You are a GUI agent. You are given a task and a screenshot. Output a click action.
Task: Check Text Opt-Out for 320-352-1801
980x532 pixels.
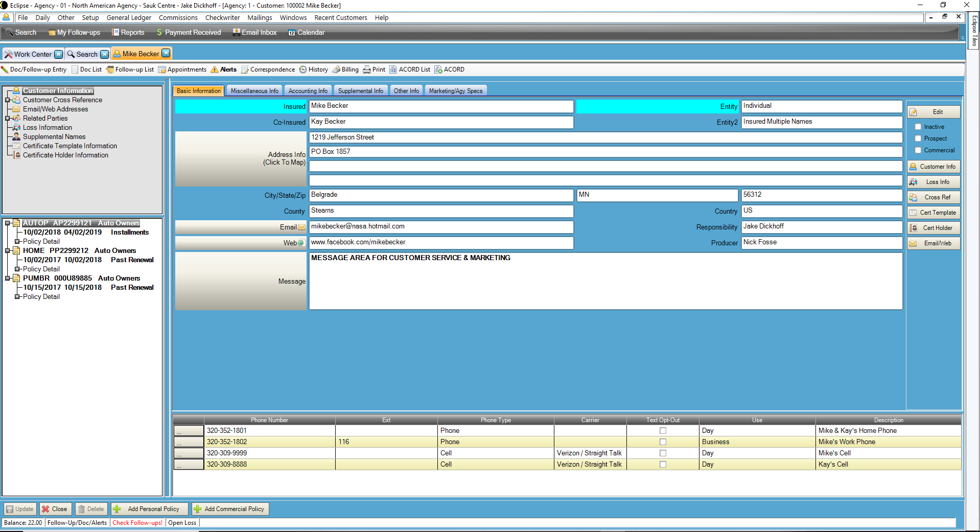(x=663, y=431)
